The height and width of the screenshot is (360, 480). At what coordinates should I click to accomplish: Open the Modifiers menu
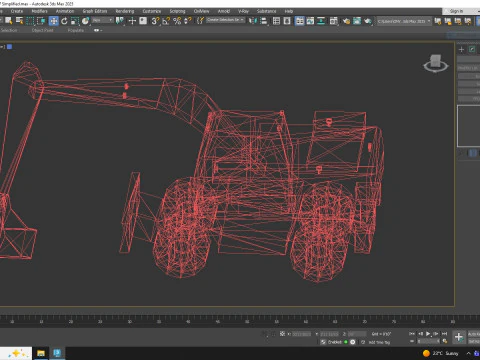coord(39,11)
